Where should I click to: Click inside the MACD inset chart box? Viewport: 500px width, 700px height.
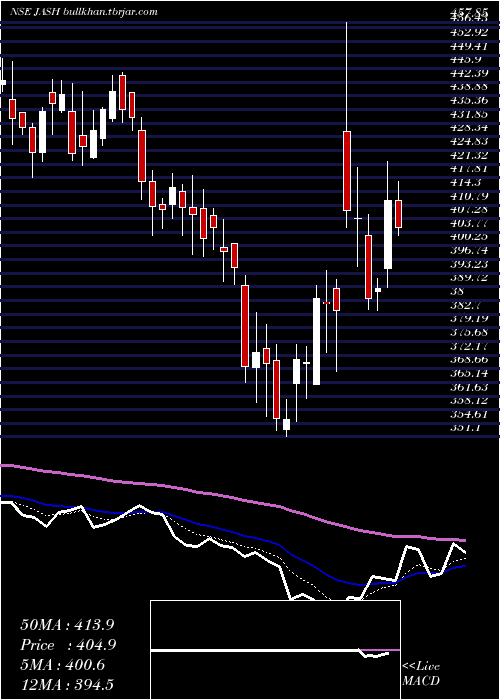point(275,650)
